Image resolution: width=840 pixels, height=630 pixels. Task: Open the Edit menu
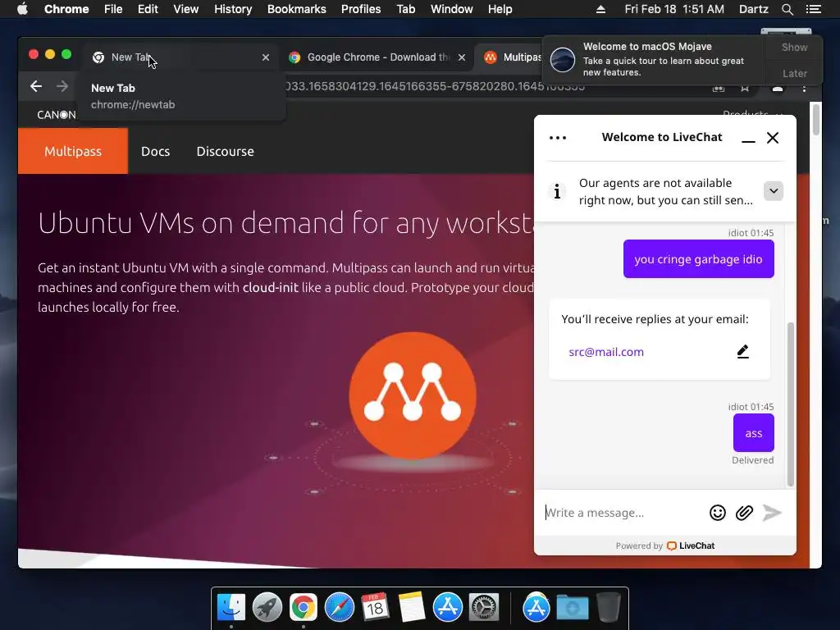(148, 9)
